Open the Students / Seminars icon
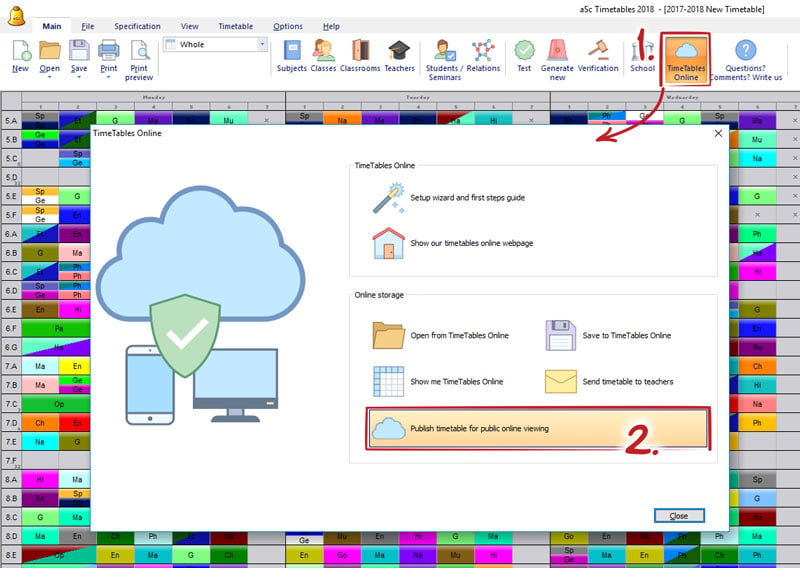The image size is (800, 568). pos(444,51)
